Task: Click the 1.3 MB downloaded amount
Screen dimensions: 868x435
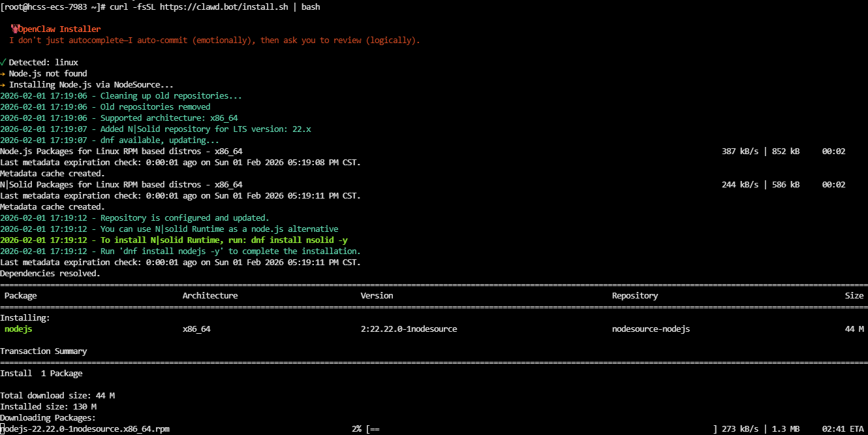Action: [x=786, y=429]
